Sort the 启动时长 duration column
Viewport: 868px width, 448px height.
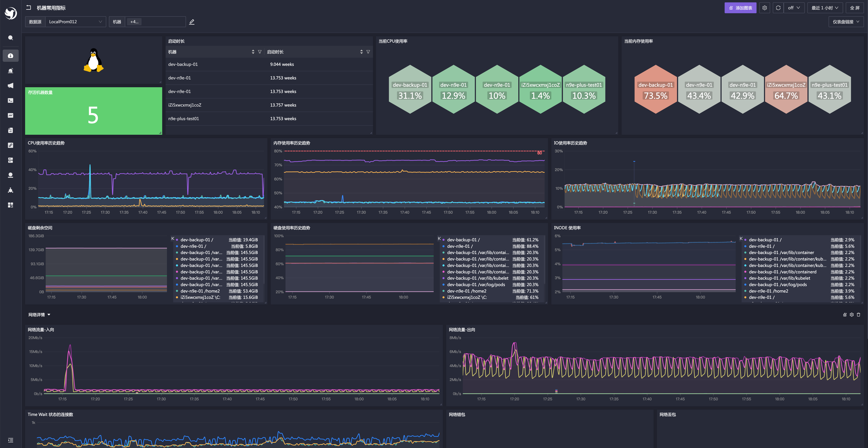[361, 52]
